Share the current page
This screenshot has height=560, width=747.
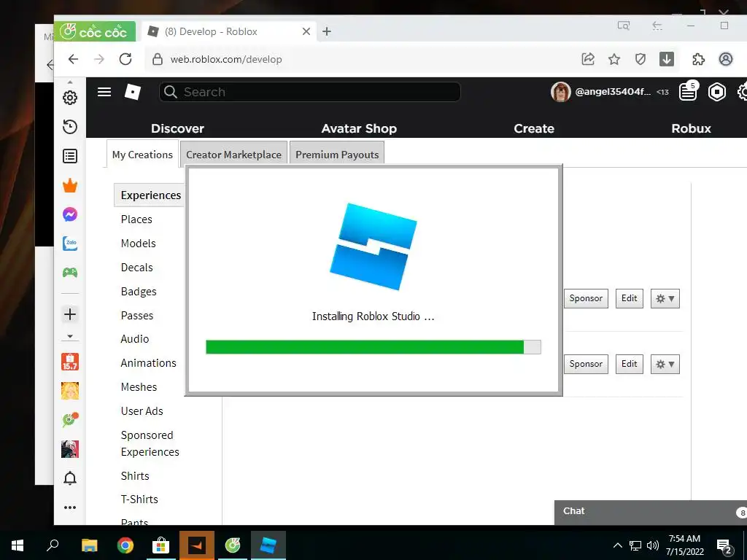click(x=588, y=59)
